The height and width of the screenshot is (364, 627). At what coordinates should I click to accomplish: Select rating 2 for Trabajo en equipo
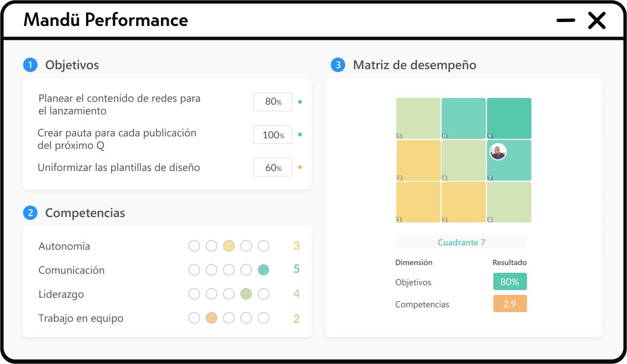tap(212, 318)
